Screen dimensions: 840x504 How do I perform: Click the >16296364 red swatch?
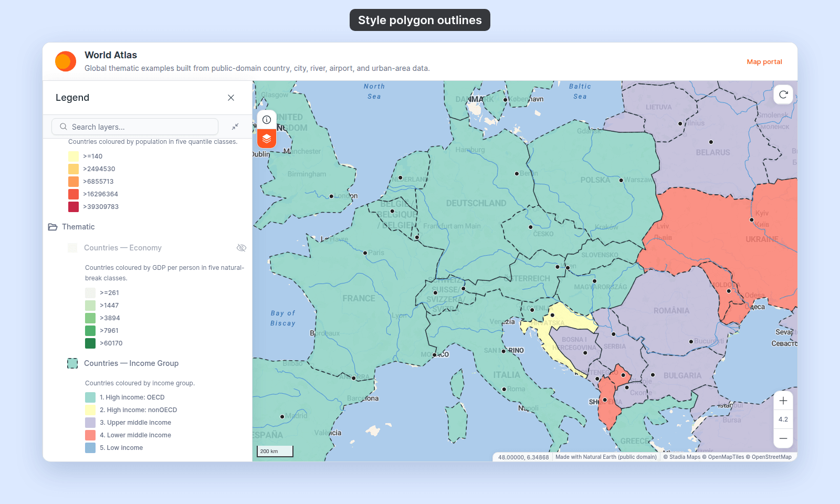pos(73,194)
